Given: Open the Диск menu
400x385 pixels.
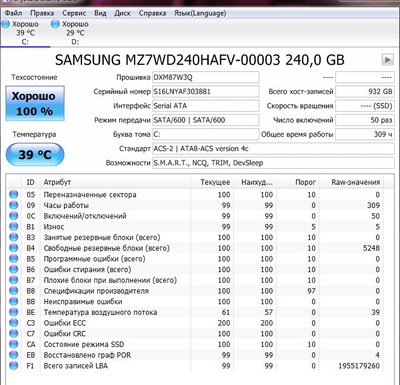Looking at the screenshot, I should (x=122, y=13).
